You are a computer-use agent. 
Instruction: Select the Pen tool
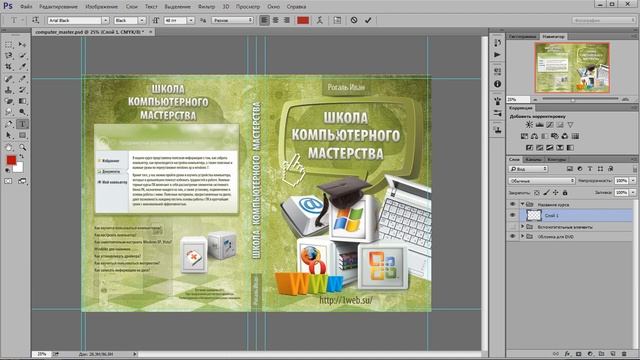click(x=9, y=124)
